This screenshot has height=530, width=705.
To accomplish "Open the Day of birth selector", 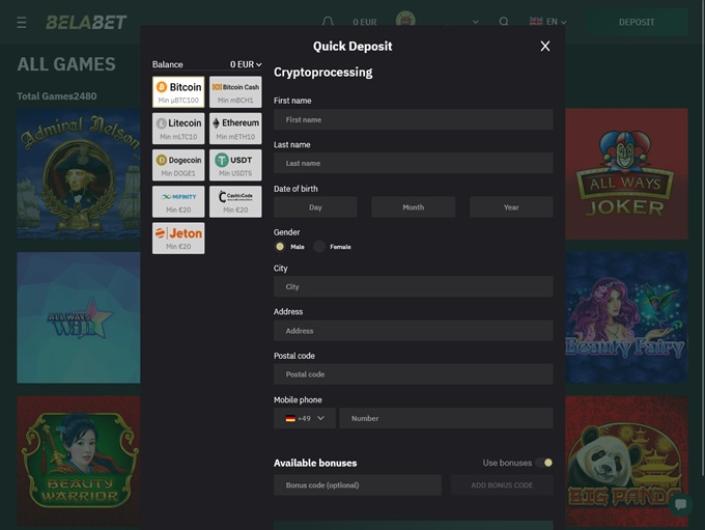I will 316,207.
